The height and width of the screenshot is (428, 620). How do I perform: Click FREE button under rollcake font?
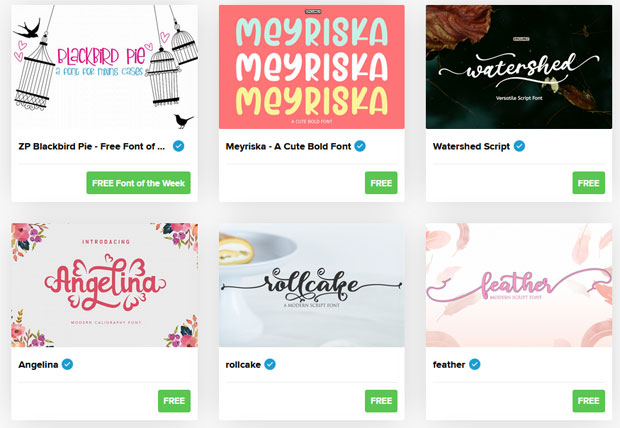pos(381,401)
